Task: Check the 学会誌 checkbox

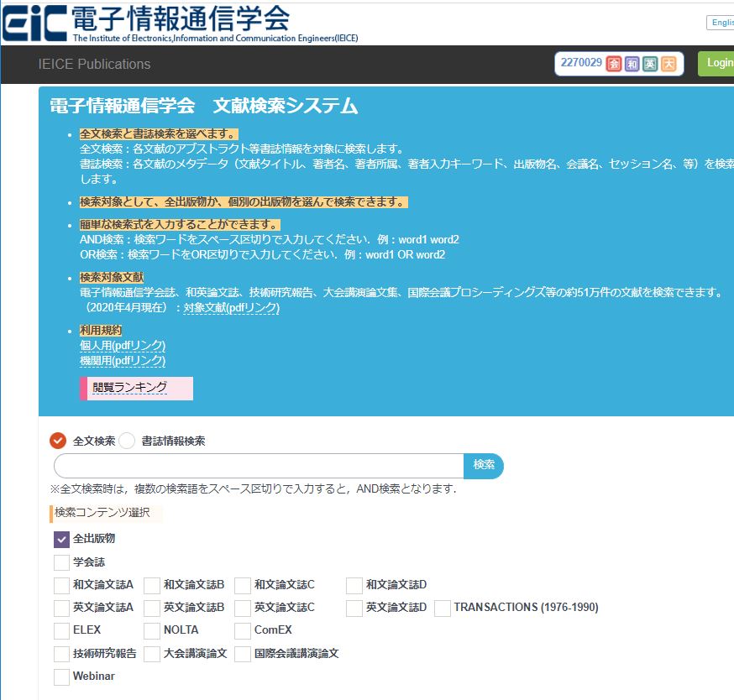Action: 62,562
